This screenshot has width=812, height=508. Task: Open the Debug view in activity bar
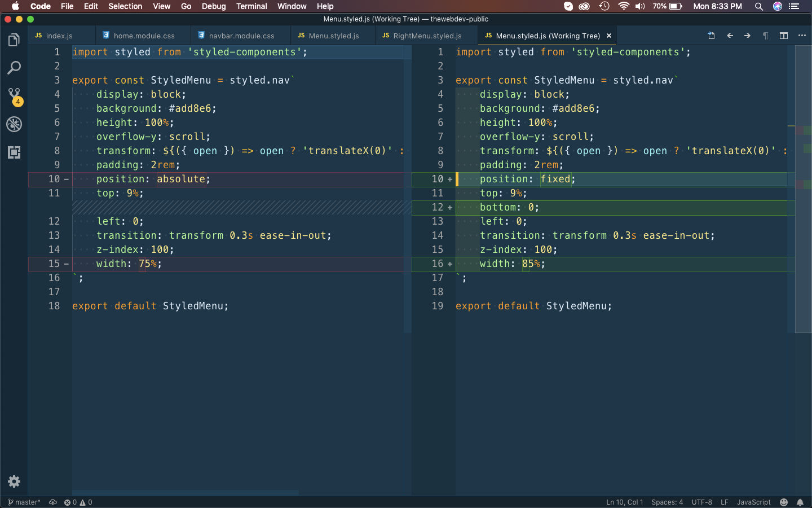coord(14,124)
